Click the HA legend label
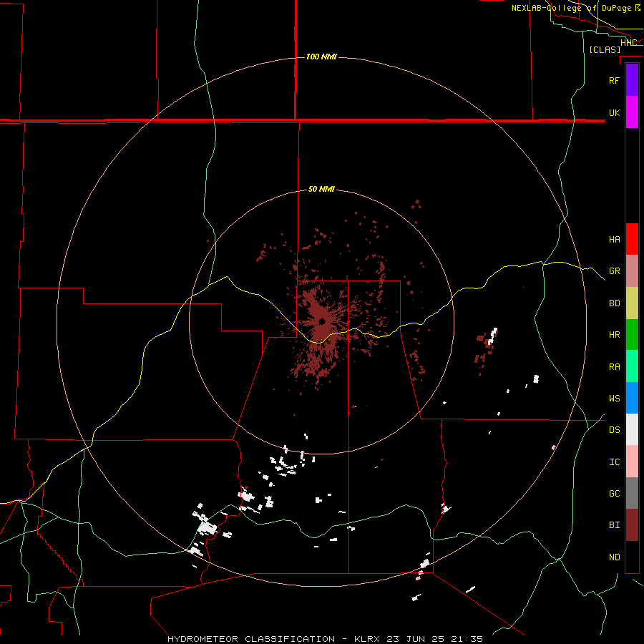The image size is (644, 644). (614, 240)
